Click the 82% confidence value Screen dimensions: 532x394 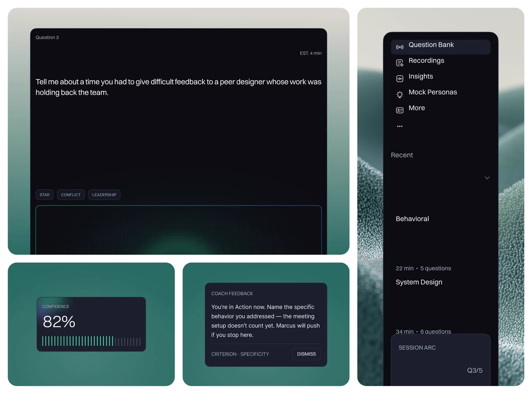(x=59, y=322)
